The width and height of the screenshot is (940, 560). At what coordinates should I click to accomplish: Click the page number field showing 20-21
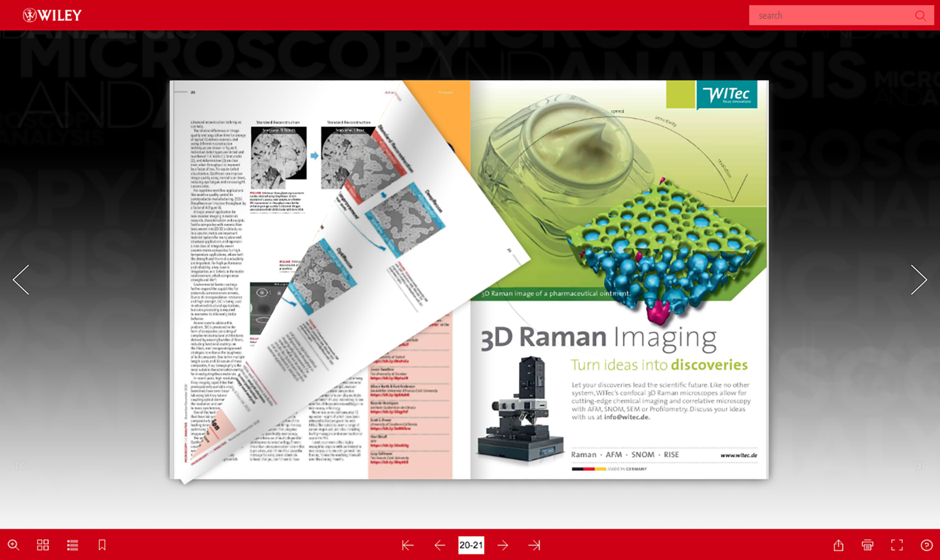[471, 545]
